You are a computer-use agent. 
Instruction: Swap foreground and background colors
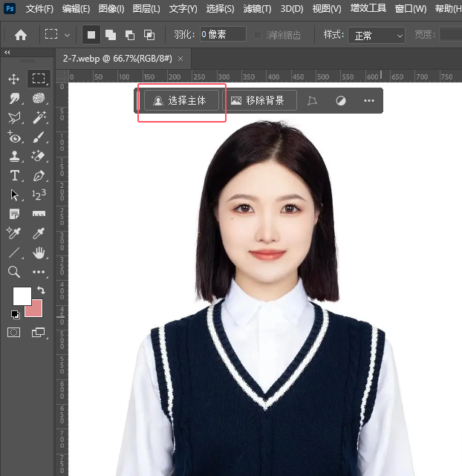click(x=41, y=290)
